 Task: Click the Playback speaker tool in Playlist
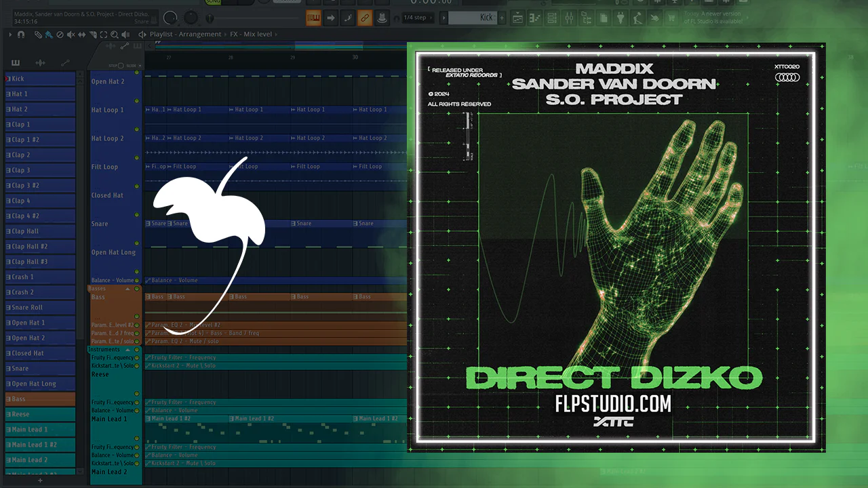124,34
